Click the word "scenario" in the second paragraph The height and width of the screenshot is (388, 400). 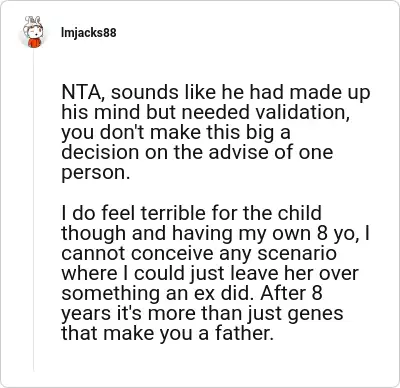(x=297, y=253)
